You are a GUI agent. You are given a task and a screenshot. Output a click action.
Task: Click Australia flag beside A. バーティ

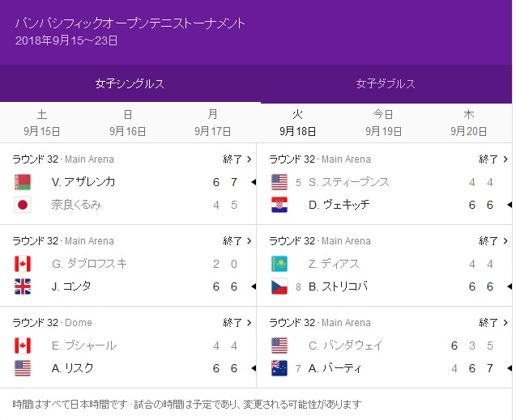click(279, 368)
